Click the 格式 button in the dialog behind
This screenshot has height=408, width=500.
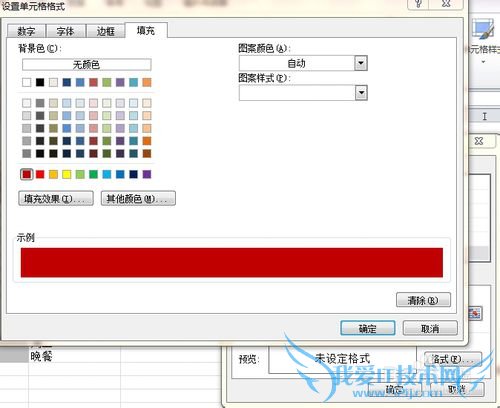[x=453, y=359]
